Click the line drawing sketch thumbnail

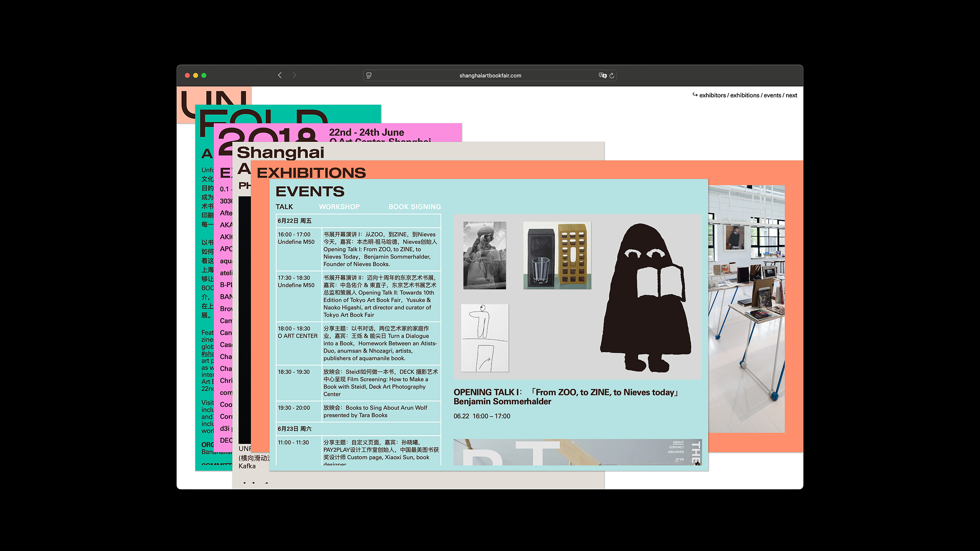(x=484, y=338)
